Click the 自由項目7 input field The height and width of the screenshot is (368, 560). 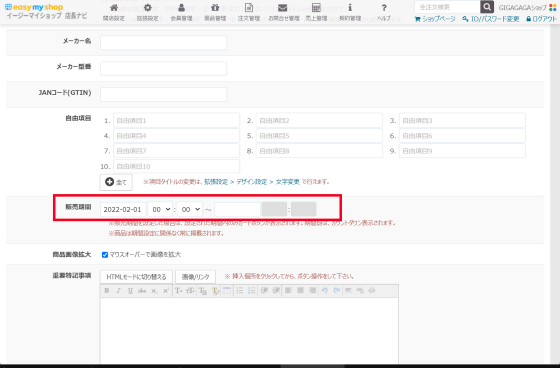point(176,151)
